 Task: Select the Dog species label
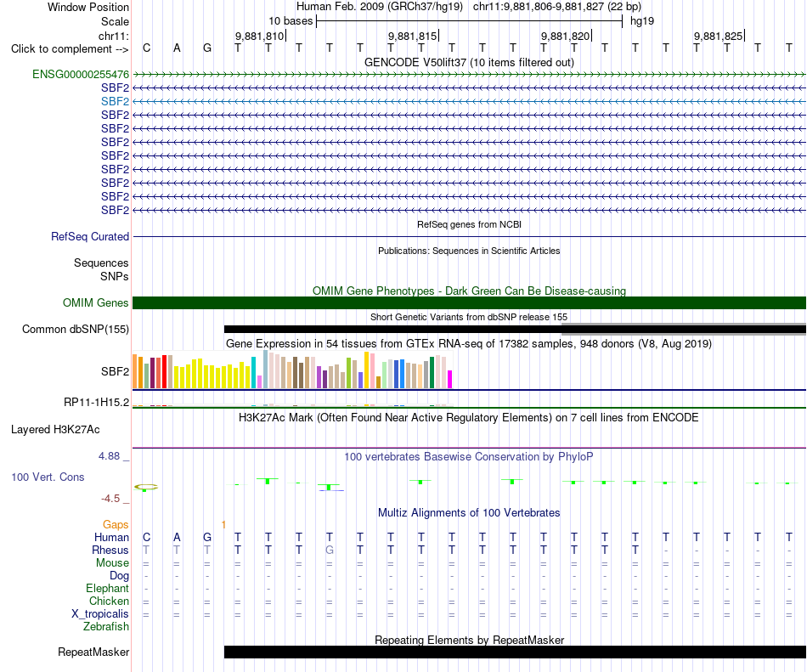click(120, 576)
